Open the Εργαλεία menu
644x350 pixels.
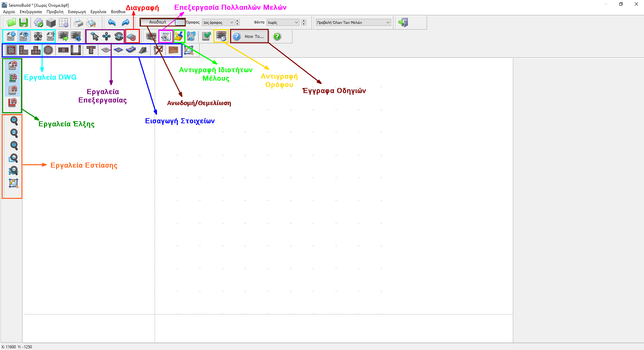[98, 12]
